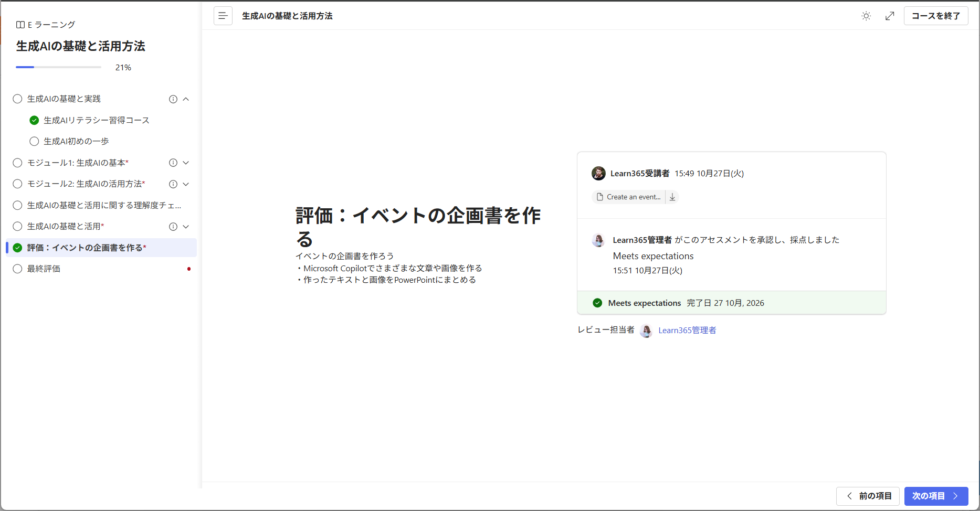Click status circle of モジュール2: 生成AIの活用方法
Image resolution: width=980 pixels, height=511 pixels.
(x=17, y=184)
